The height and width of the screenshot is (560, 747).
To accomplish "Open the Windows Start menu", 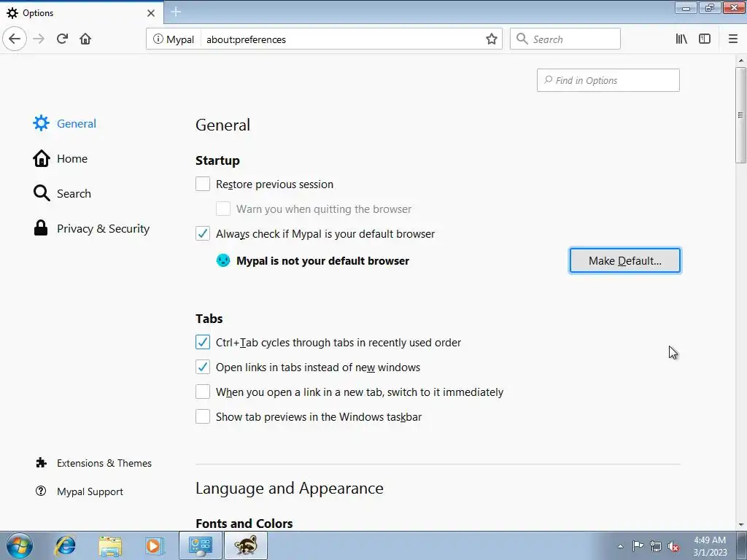I will click(x=20, y=545).
